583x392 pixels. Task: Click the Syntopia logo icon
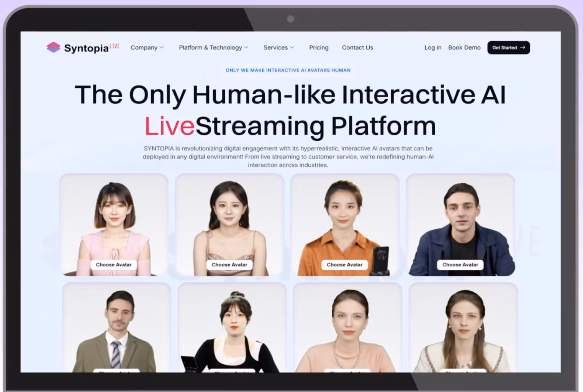[53, 47]
